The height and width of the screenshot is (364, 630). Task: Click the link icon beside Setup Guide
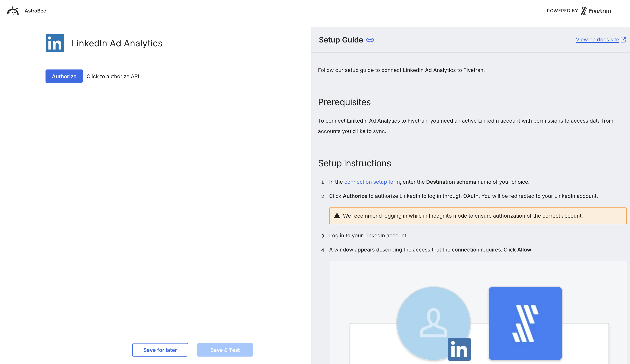[x=370, y=39]
